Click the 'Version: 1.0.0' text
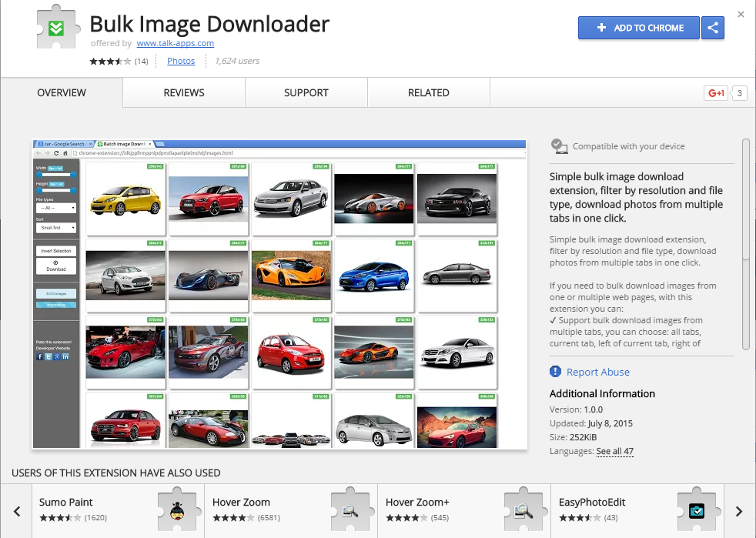 click(x=576, y=409)
